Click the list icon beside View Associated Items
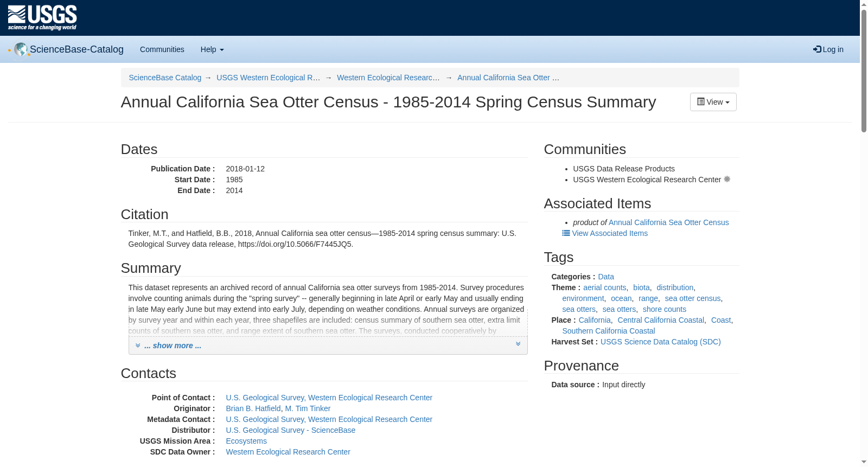This screenshot has height=467, width=868. [x=566, y=233]
